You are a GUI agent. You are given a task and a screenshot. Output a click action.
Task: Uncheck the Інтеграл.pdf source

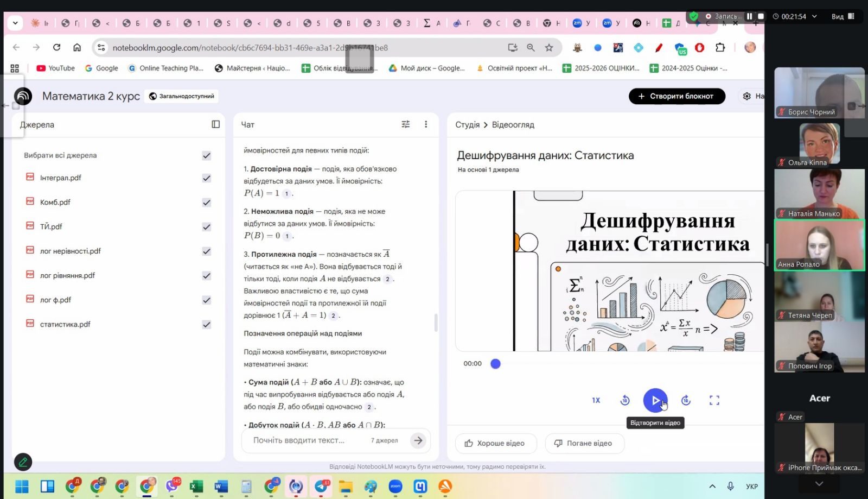(206, 178)
